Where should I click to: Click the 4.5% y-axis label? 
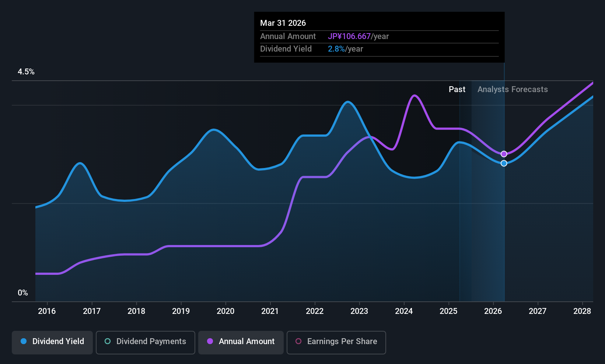[x=26, y=72]
